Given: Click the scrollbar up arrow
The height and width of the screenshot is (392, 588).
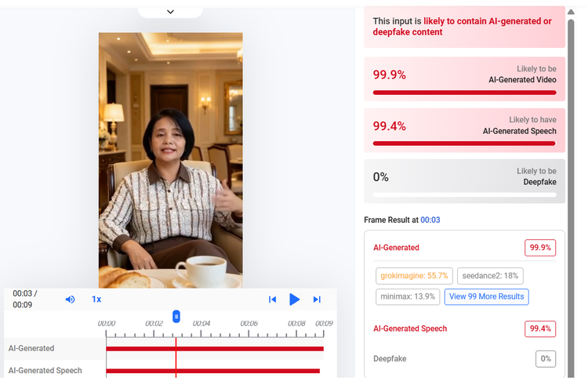Looking at the screenshot, I should 571,12.
